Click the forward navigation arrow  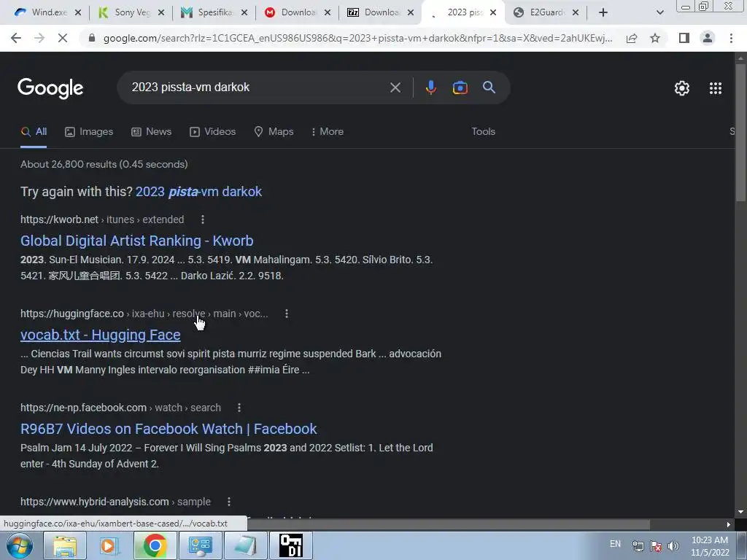[39, 38]
